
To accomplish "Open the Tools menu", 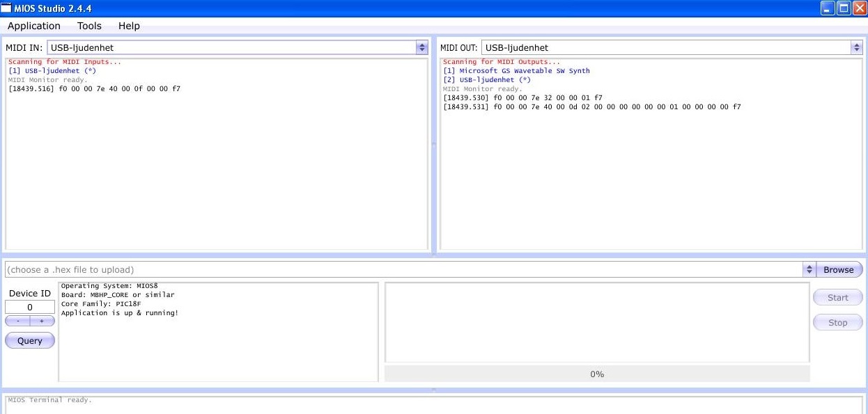I will pos(89,26).
